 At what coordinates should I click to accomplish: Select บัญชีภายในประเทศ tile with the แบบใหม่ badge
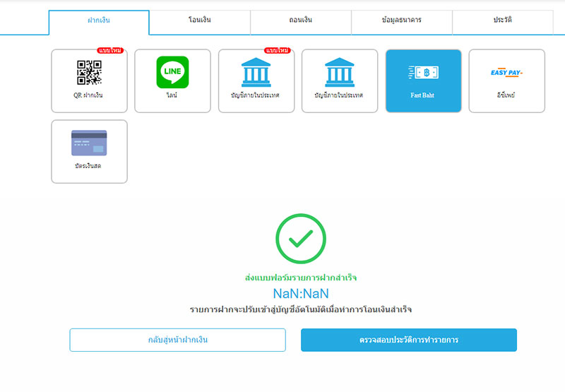tap(256, 81)
